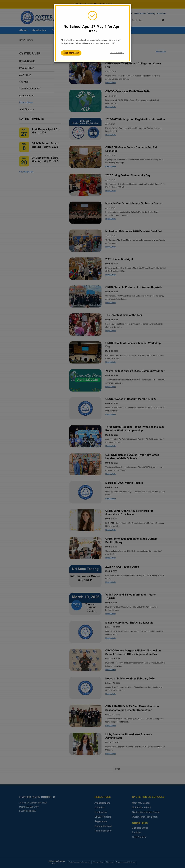The height and width of the screenshot is (868, 185).
Task: Open the Kindergarten Registration thumbnail image
Action: click(x=85, y=129)
